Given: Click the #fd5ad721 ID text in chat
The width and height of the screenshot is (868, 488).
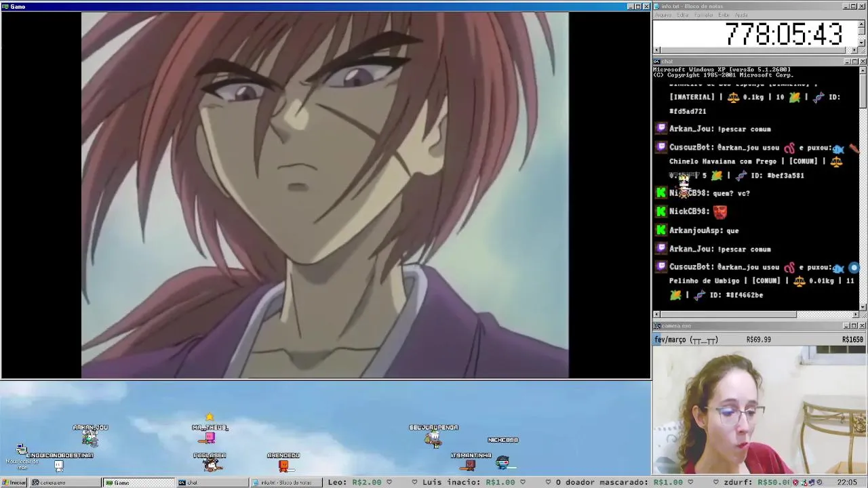Looking at the screenshot, I should pos(688,111).
